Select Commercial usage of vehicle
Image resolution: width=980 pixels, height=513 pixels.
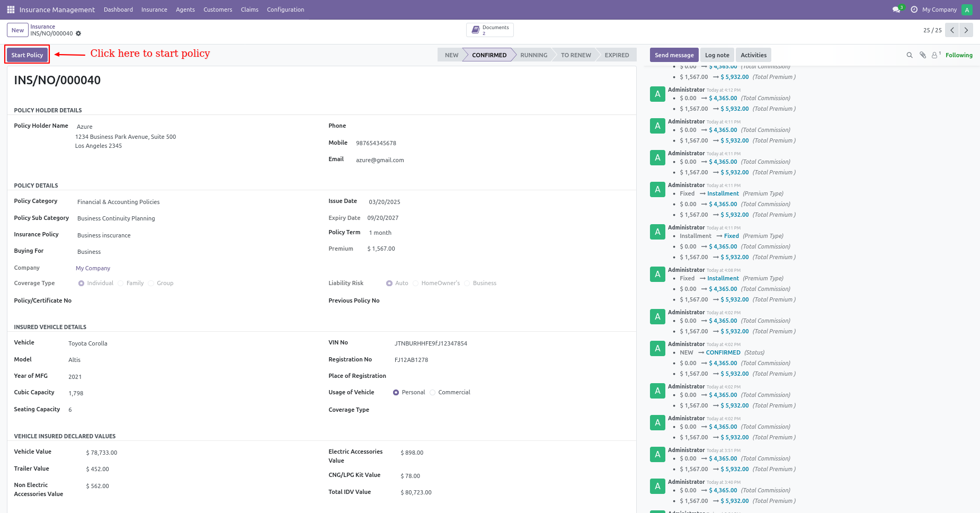(433, 393)
